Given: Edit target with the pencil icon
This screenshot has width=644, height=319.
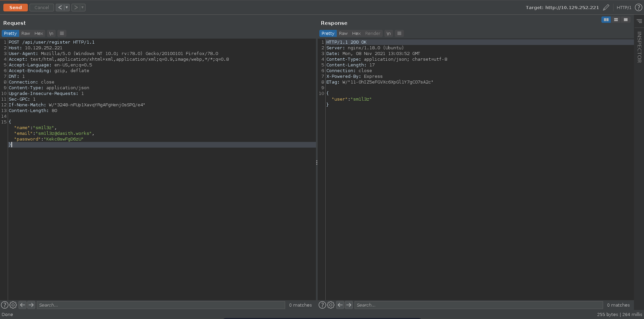Looking at the screenshot, I should pos(606,7).
